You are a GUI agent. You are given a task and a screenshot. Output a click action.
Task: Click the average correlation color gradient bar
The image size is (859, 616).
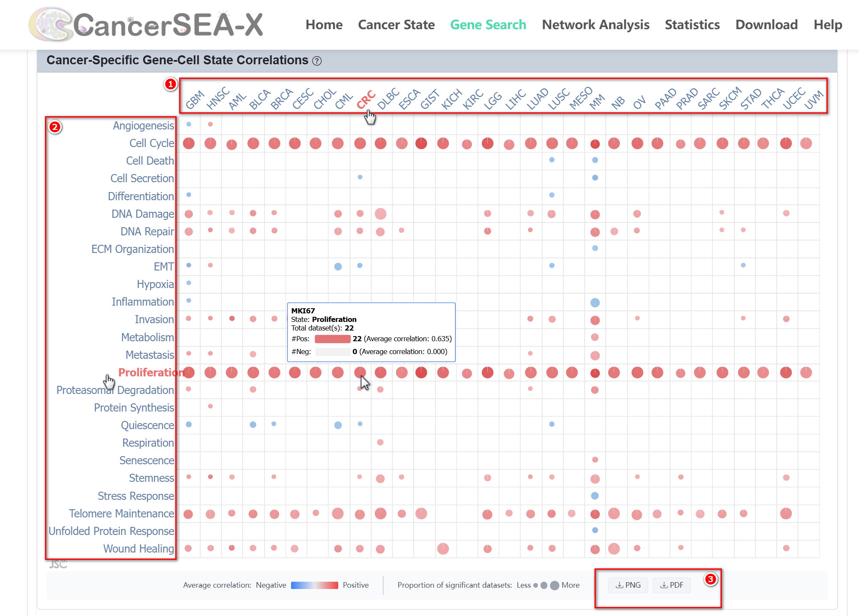[314, 585]
